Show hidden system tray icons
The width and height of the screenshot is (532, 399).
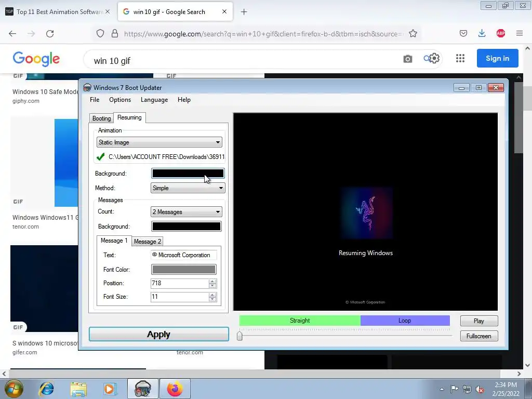point(442,389)
